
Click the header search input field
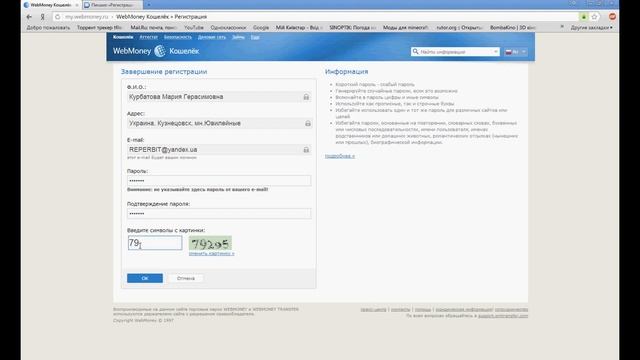456,52
